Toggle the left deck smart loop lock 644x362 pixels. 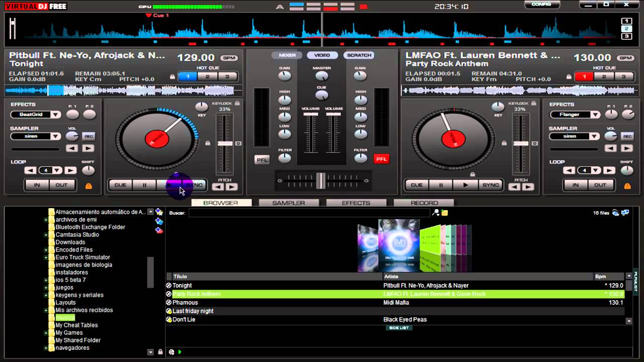click(x=89, y=186)
